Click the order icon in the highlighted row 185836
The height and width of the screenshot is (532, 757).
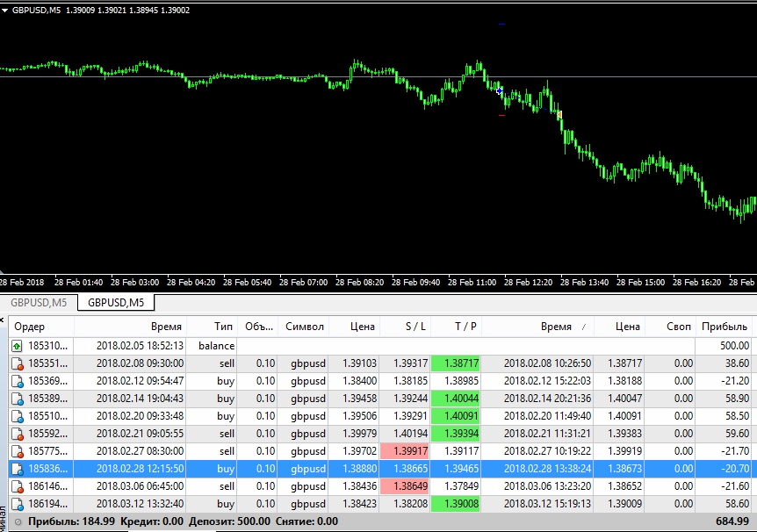pos(18,469)
